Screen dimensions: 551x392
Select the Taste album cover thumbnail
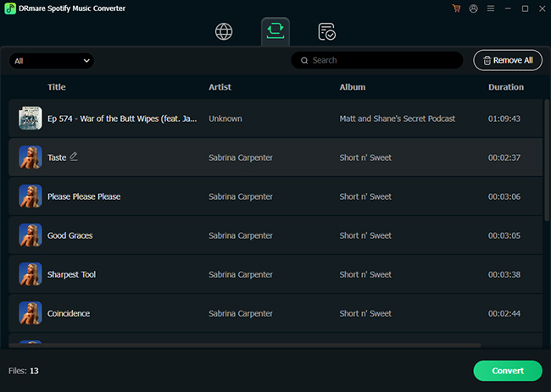tap(31, 157)
